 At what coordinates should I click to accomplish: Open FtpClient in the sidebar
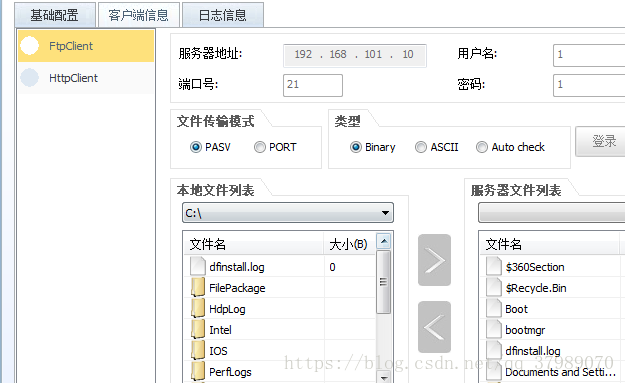(x=86, y=46)
